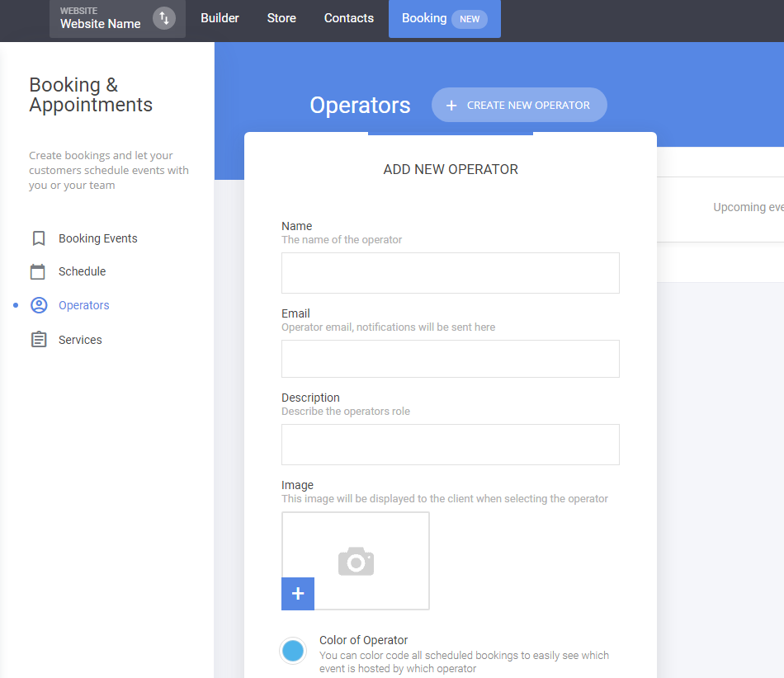
Task: Click the Create New Operator button
Action: click(519, 106)
